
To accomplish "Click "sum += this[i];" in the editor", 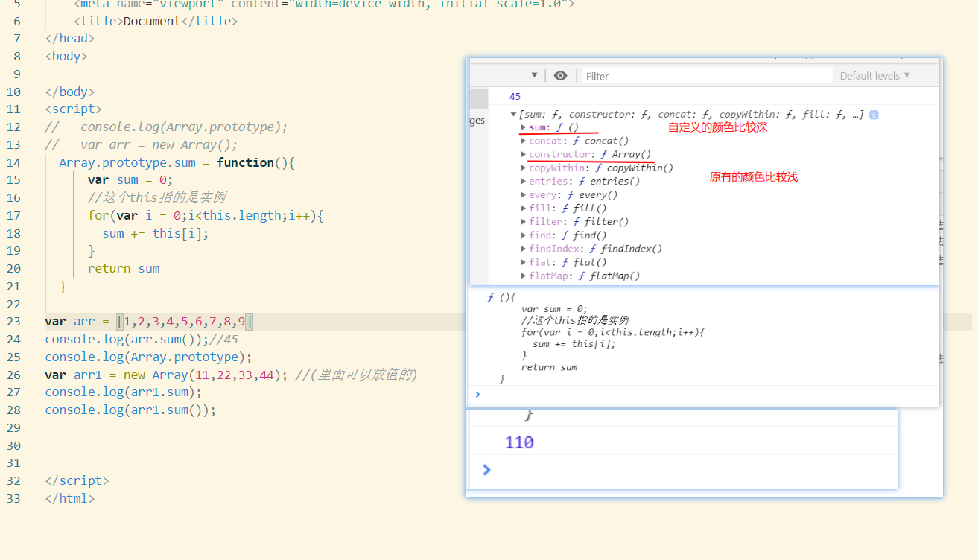I will [x=156, y=233].
